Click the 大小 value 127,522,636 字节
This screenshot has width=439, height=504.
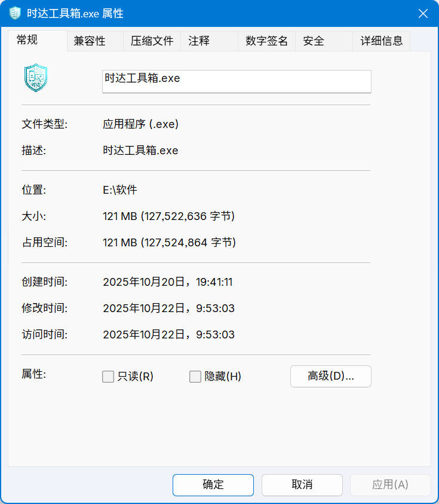click(x=168, y=216)
